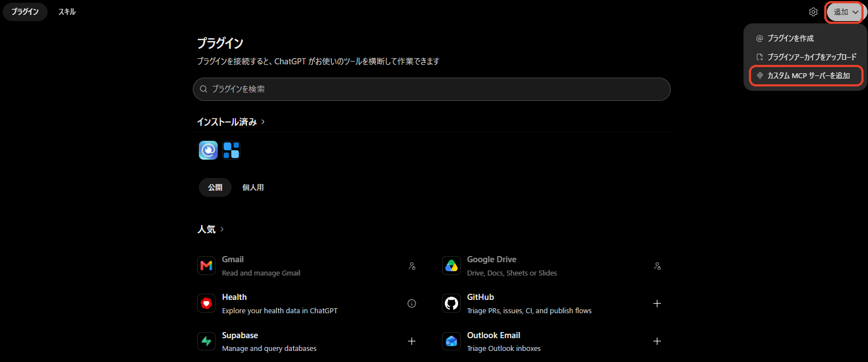
Task: Click the Supabase bolt icon
Action: pyautogui.click(x=206, y=341)
